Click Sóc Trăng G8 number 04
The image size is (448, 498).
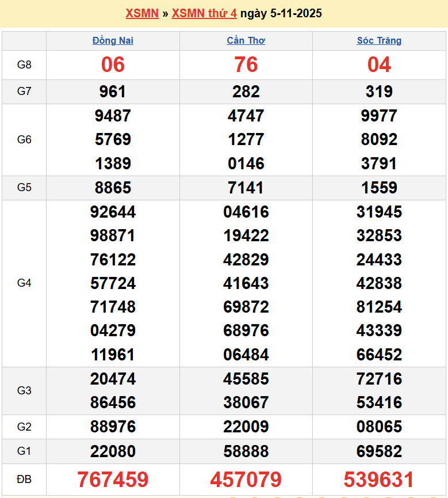coord(379,65)
